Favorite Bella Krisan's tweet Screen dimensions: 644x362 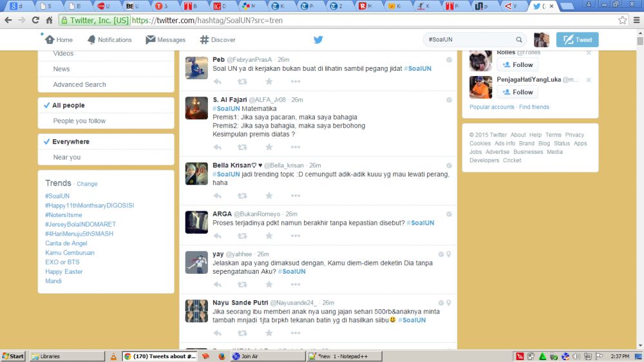(x=269, y=196)
